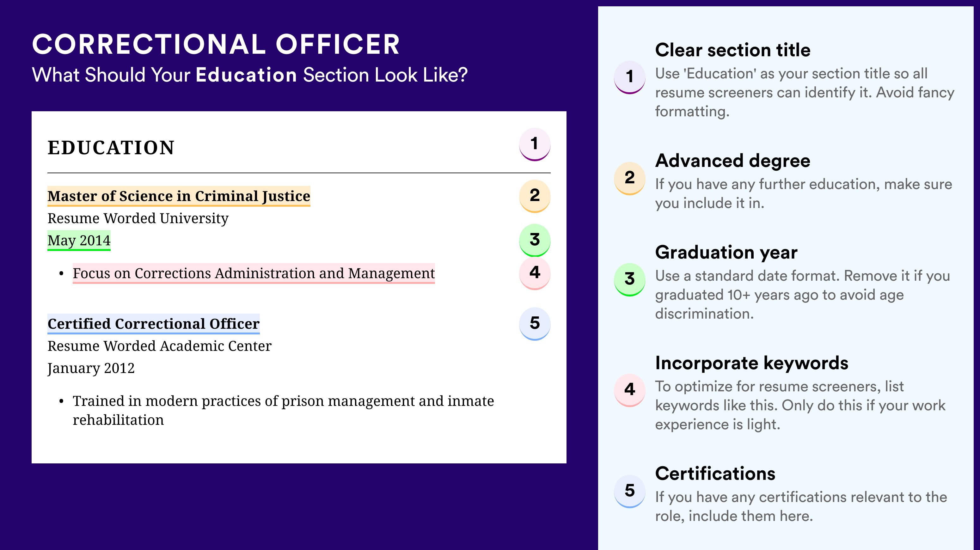Image resolution: width=980 pixels, height=550 pixels.
Task: Click the highlighted Certified Correctional Officer title
Action: pyautogui.click(x=153, y=324)
